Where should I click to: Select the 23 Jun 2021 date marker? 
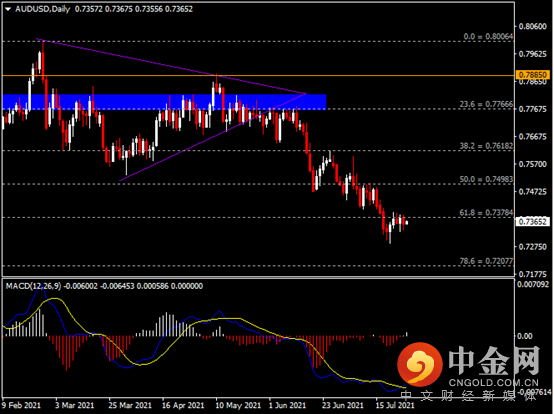pyautogui.click(x=343, y=405)
